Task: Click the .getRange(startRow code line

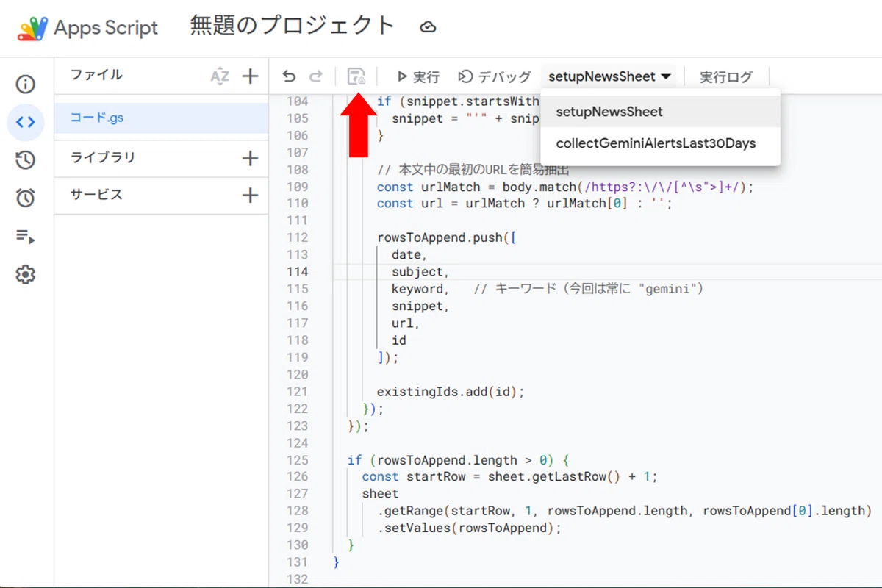Action: click(624, 511)
